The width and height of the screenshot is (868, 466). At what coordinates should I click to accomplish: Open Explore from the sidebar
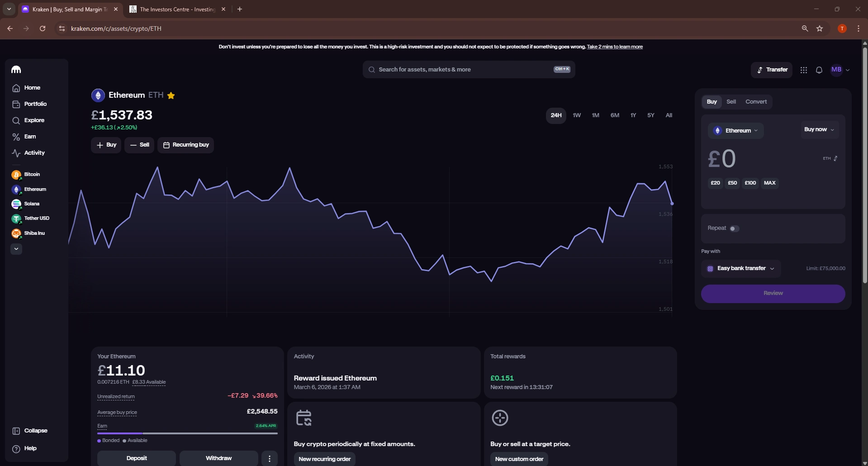coord(28,120)
